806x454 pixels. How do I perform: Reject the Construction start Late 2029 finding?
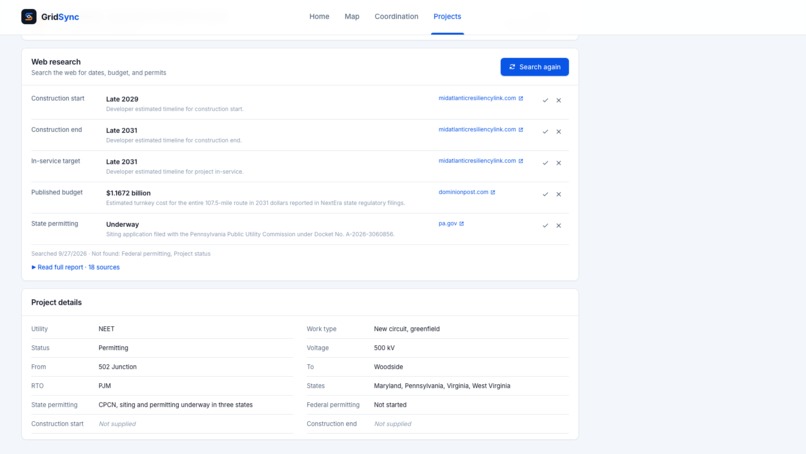(x=559, y=100)
